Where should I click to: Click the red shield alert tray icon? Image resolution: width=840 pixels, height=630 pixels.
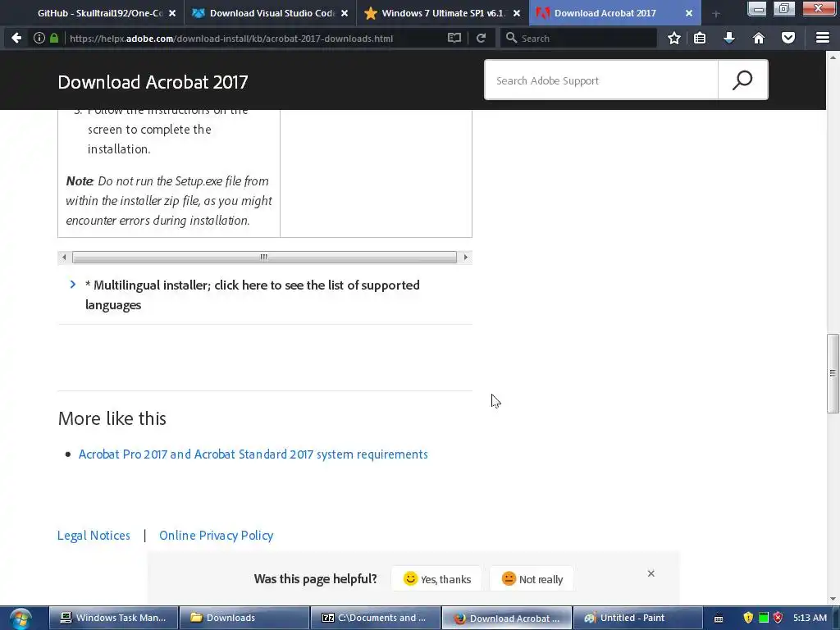(x=778, y=618)
